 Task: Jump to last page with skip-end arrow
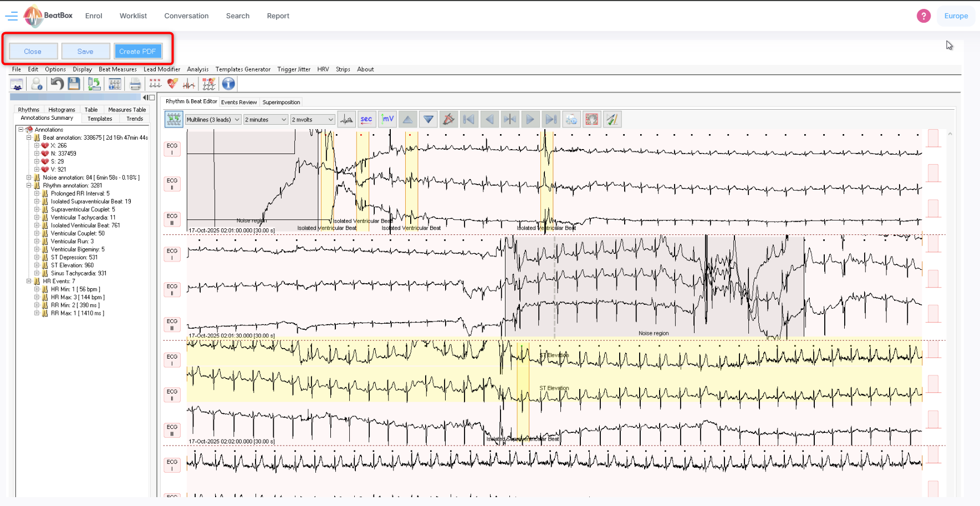550,119
